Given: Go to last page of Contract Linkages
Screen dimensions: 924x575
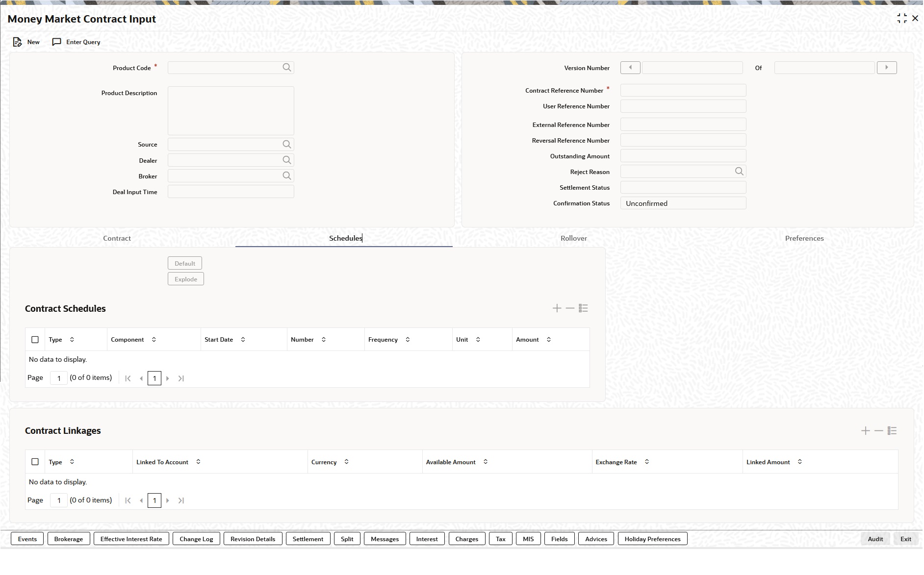Looking at the screenshot, I should 181,500.
